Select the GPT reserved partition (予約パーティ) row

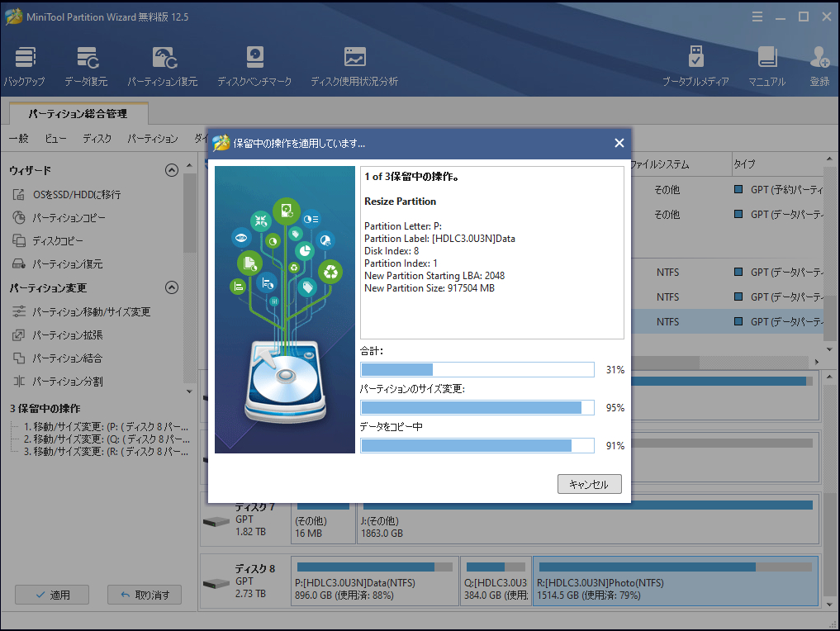727,190
